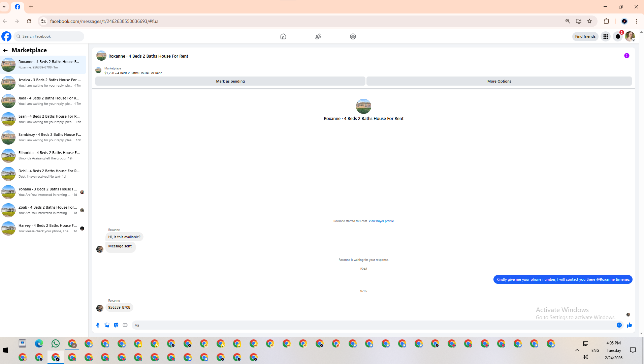Open the Friends icon in top navigation
This screenshot has height=364, width=644.
pyautogui.click(x=318, y=36)
